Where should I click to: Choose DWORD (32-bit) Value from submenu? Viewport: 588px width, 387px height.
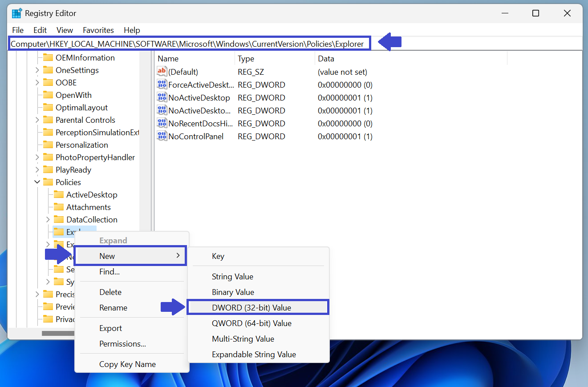pyautogui.click(x=251, y=308)
